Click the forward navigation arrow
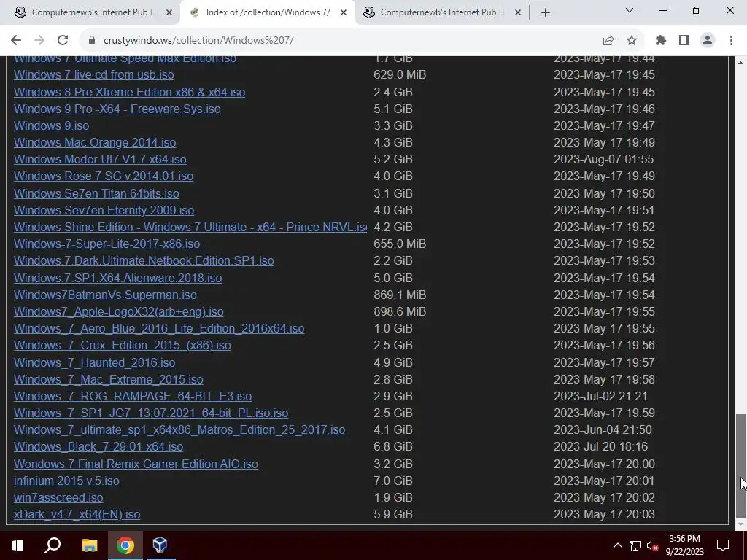Image resolution: width=747 pixels, height=560 pixels. click(x=39, y=41)
